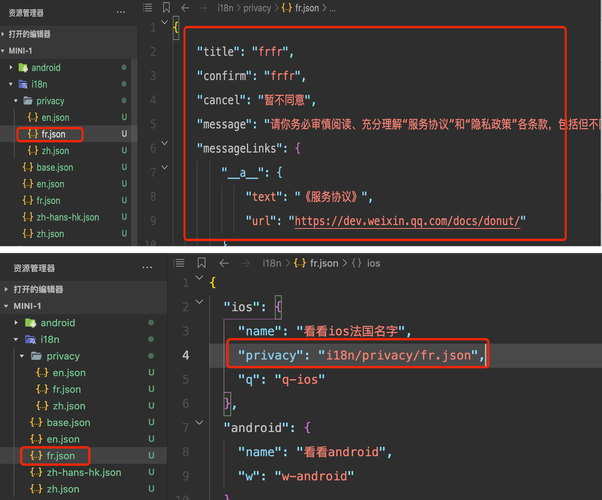This screenshot has height=500, width=602.
Task: Fold line 1 in top editor
Action: point(164,22)
